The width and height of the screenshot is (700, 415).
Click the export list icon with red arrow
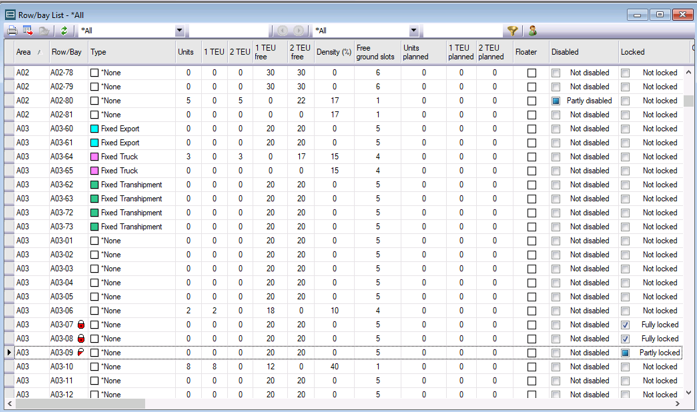point(28,31)
